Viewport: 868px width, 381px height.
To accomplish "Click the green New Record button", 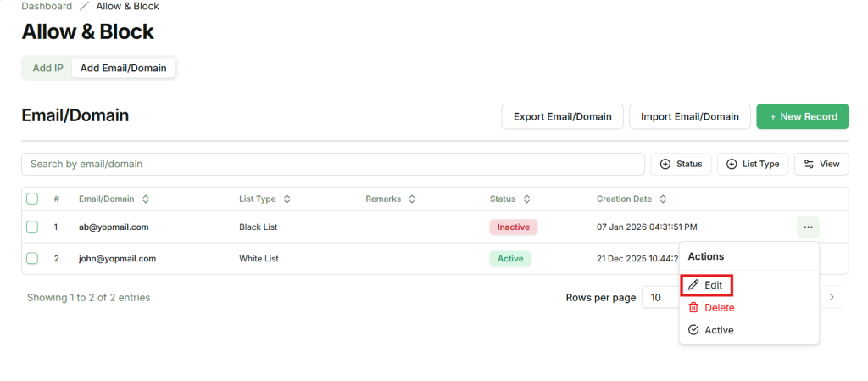I will 802,117.
